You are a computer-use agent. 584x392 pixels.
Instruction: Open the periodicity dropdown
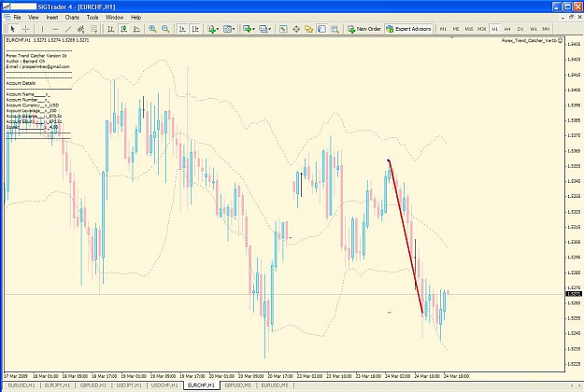(229, 29)
